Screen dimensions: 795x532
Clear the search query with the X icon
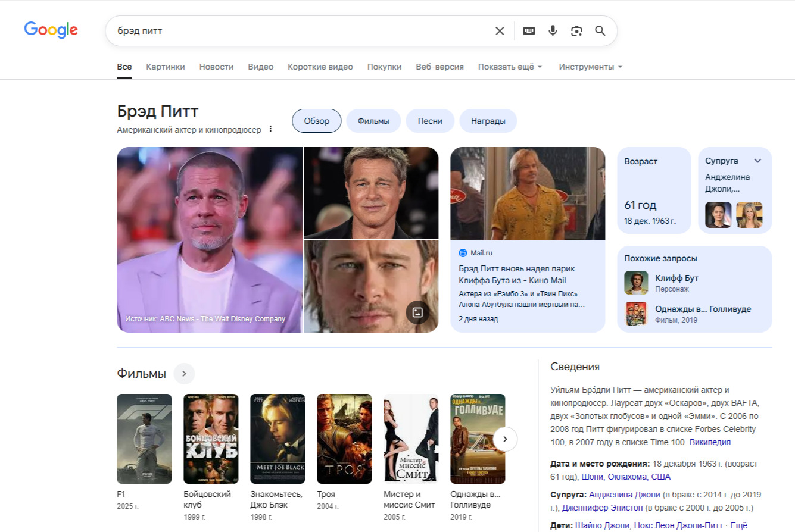[x=500, y=30]
